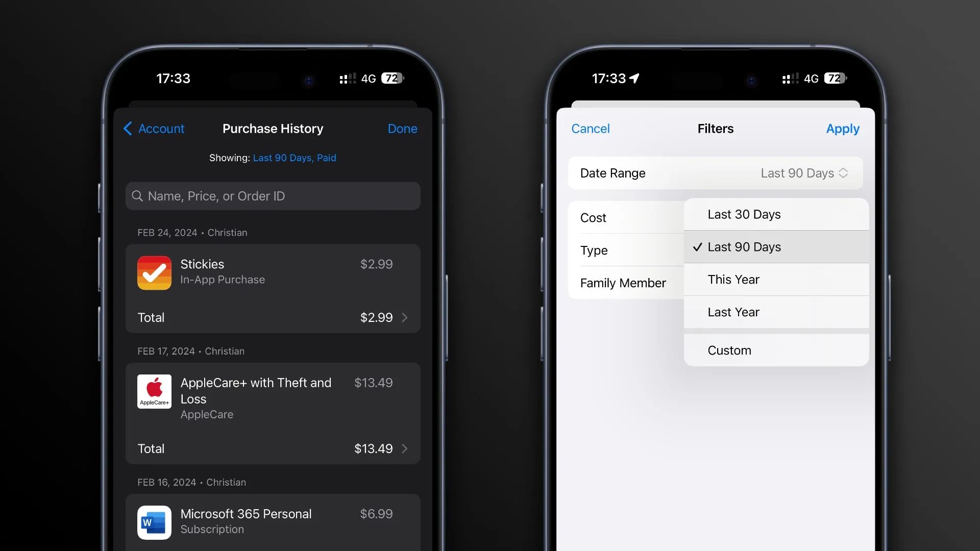Viewport: 980px width, 551px height.
Task: Select Last Year from date range menu
Action: click(x=776, y=312)
